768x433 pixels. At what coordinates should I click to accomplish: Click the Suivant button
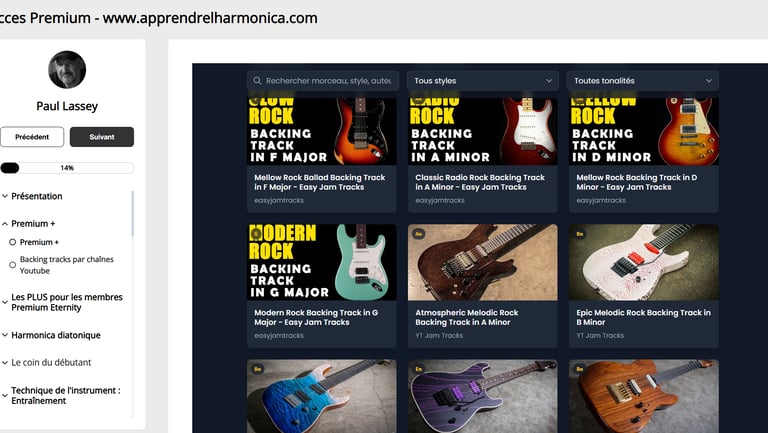(102, 137)
